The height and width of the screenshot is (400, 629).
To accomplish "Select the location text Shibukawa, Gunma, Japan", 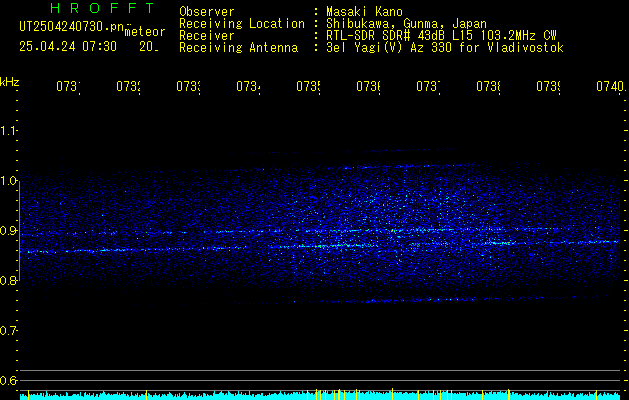I will coord(406,24).
